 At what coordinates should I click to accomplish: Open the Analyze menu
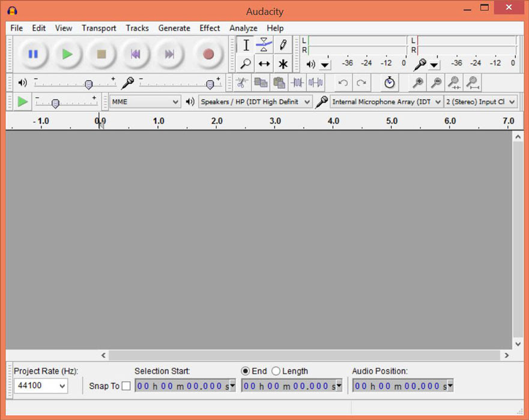[243, 28]
